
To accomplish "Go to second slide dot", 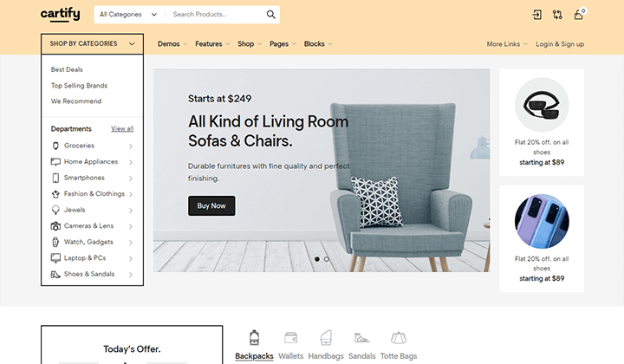I will tap(327, 259).
